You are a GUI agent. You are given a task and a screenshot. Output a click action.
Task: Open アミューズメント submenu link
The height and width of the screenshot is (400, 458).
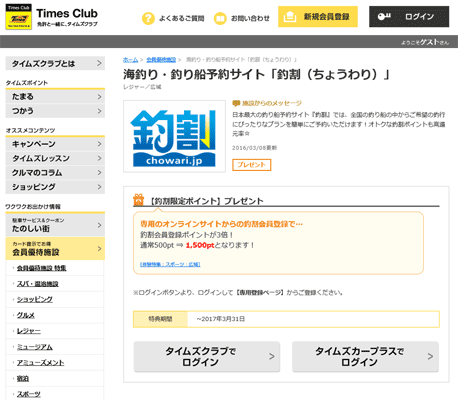click(40, 363)
